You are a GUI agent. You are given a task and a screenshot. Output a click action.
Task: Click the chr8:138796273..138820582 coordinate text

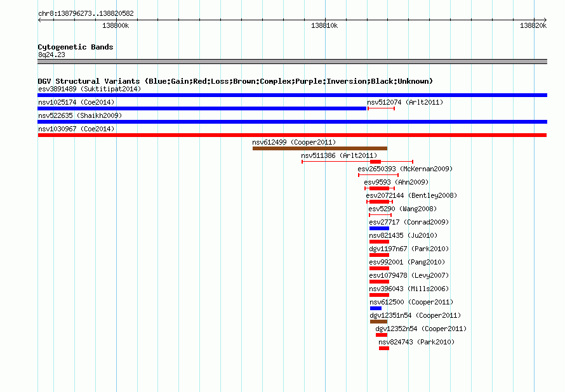click(86, 13)
